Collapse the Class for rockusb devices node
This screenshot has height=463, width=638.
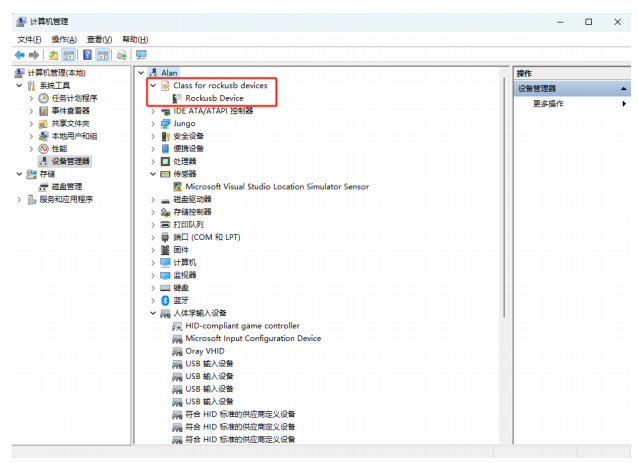pyautogui.click(x=153, y=86)
